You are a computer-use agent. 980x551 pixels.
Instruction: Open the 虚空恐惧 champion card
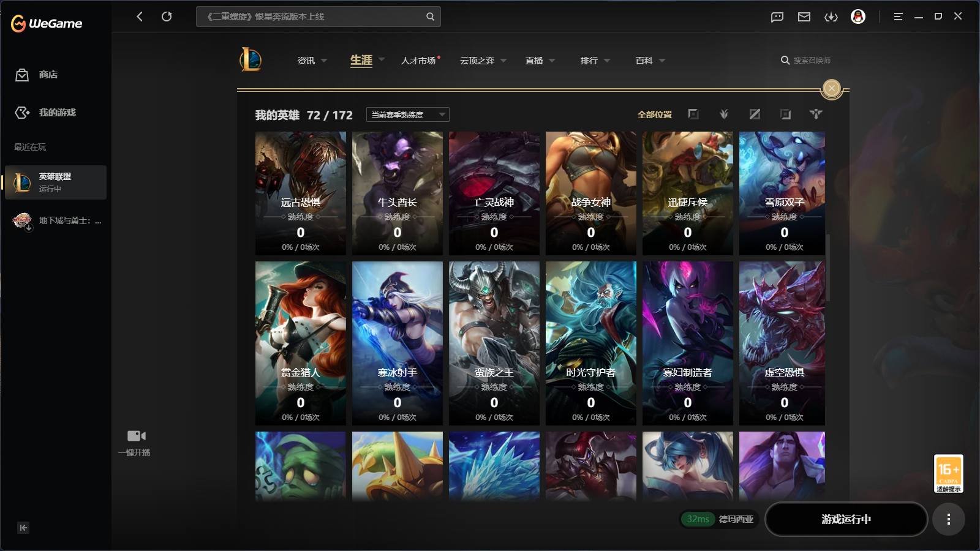pyautogui.click(x=782, y=343)
